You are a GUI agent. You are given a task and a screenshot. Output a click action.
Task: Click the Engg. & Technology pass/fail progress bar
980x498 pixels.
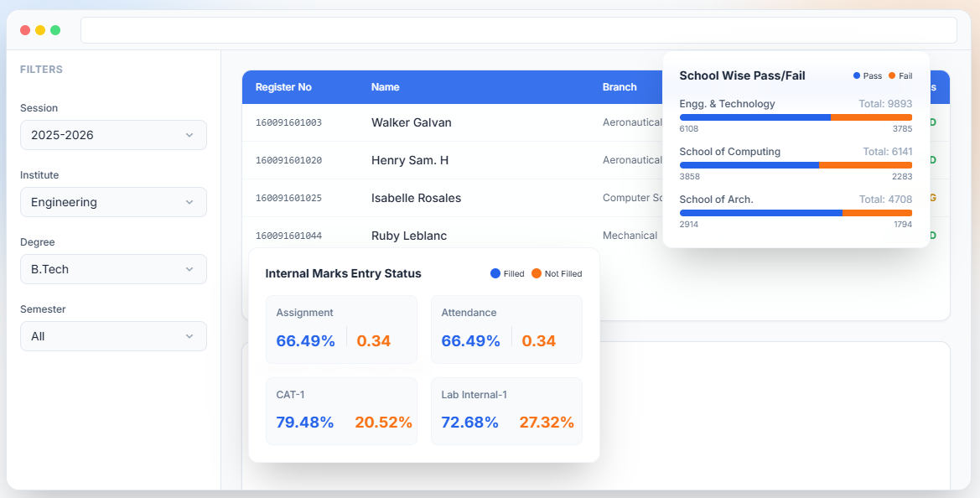(x=796, y=117)
